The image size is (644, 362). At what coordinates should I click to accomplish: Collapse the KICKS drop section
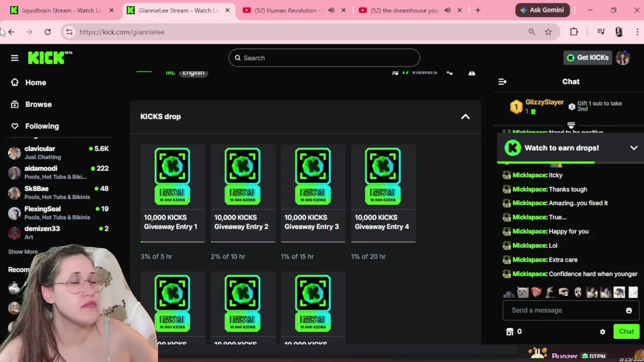(x=465, y=117)
